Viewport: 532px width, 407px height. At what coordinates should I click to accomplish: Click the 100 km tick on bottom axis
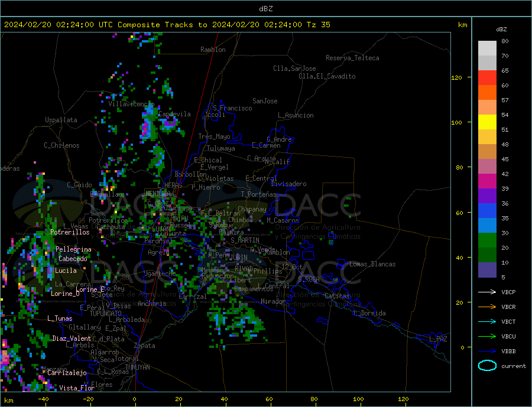(x=358, y=399)
